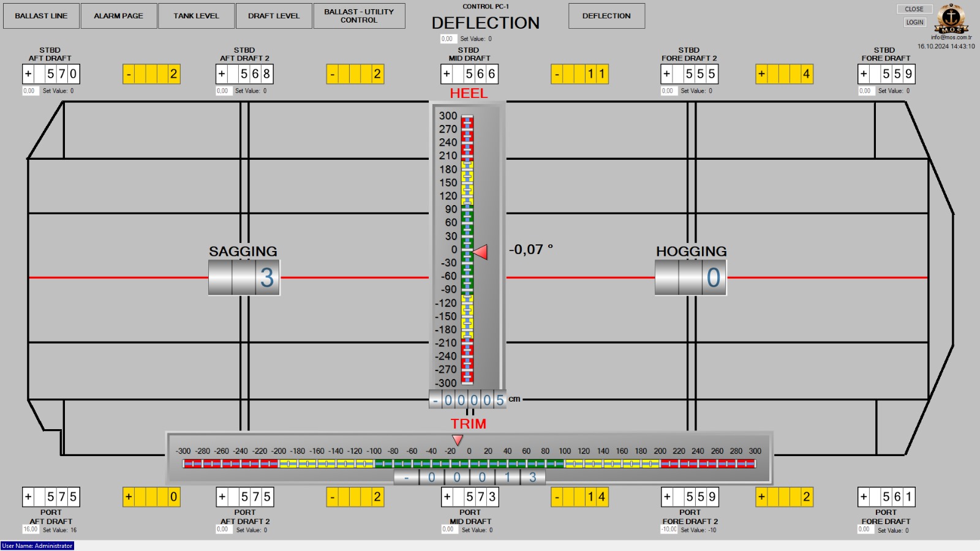The width and height of the screenshot is (980, 551).
Task: Open the BALLAST LINE page
Action: (41, 16)
